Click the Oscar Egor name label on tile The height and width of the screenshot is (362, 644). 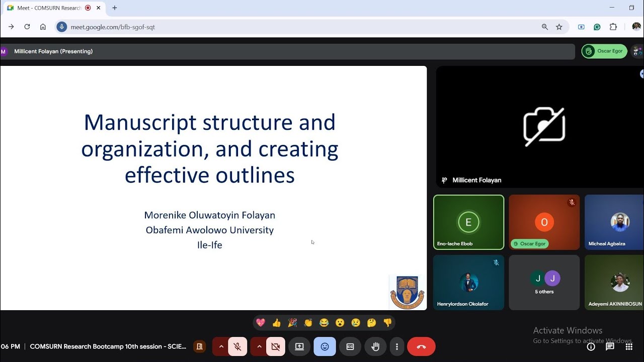click(x=533, y=244)
